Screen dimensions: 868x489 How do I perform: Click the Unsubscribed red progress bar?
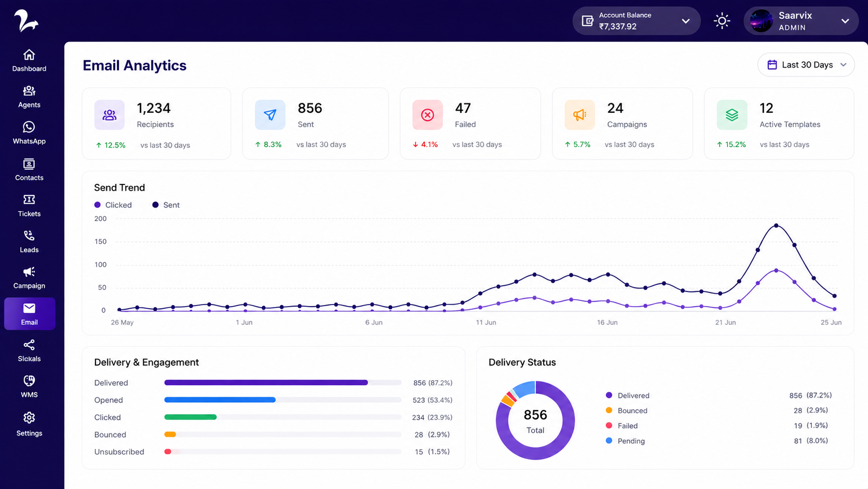tap(168, 452)
